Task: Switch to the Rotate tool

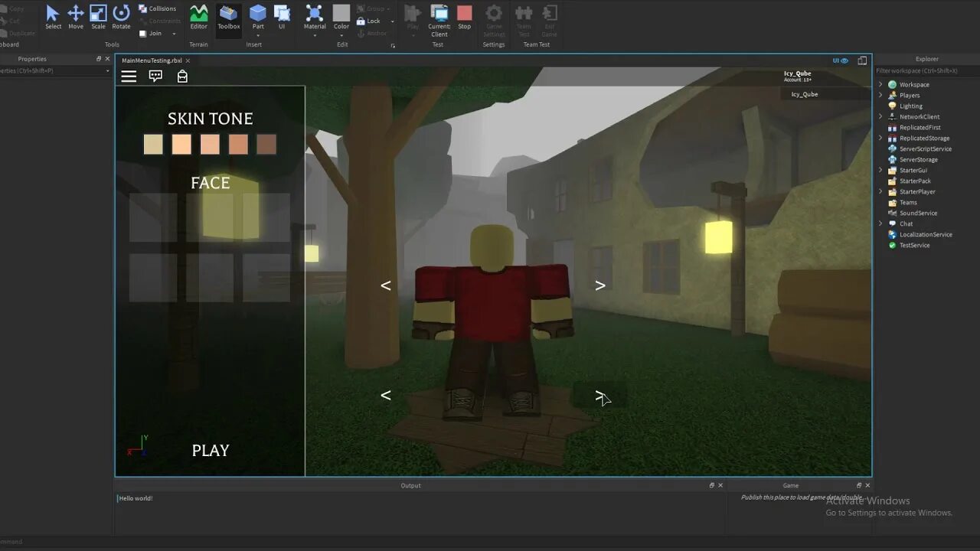Action: pos(121,17)
